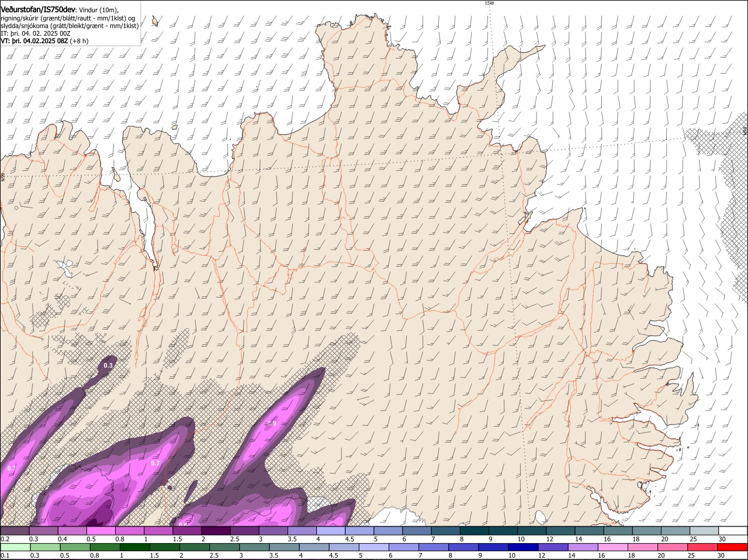The image size is (748, 560).
Task: Select the 6–7 periwinkle swatch in rain legend
Action: (x=404, y=548)
